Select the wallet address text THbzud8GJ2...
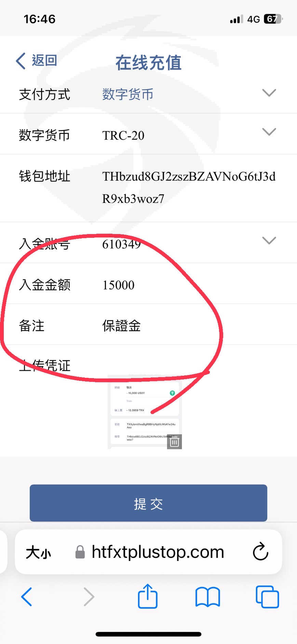 click(x=189, y=188)
